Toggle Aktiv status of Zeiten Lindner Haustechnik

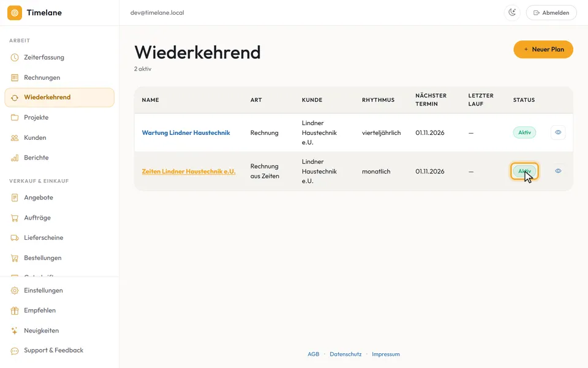tap(524, 171)
